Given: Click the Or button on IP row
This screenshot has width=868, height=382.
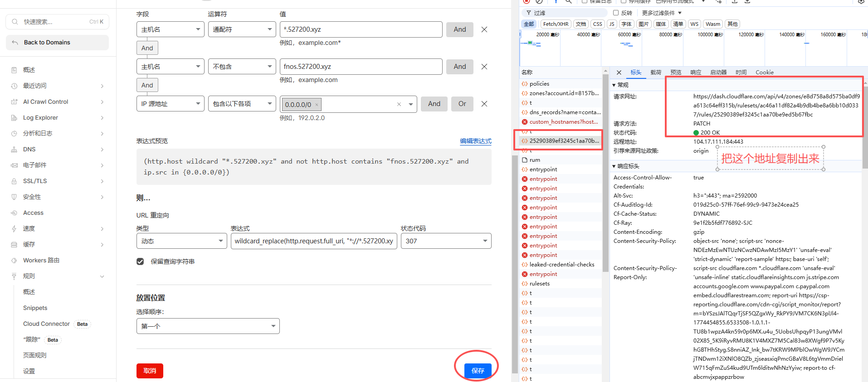Looking at the screenshot, I should 462,104.
